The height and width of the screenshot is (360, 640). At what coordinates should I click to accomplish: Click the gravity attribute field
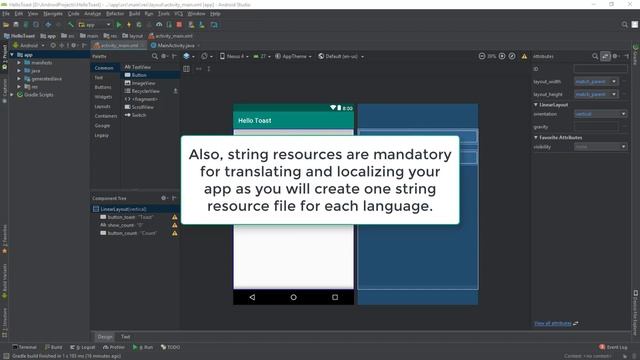pyautogui.click(x=596, y=127)
